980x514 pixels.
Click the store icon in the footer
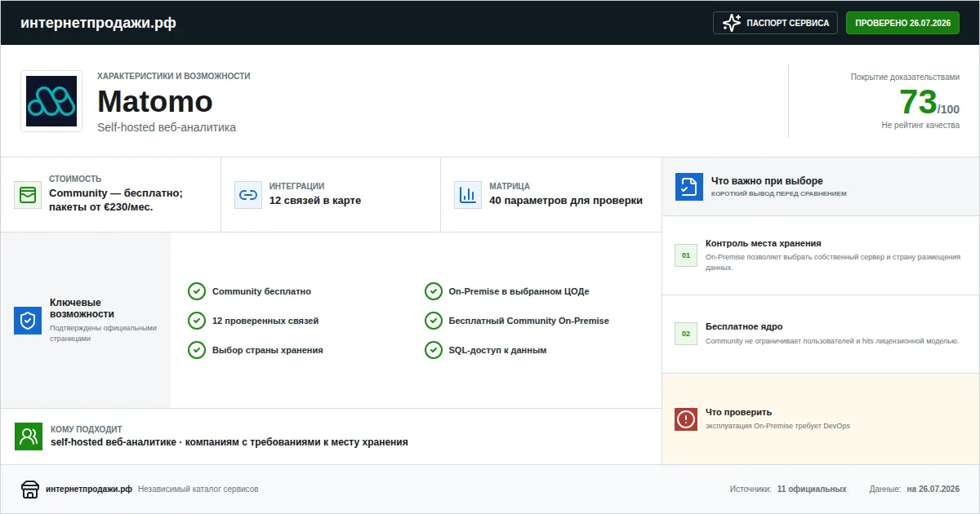pos(30,490)
